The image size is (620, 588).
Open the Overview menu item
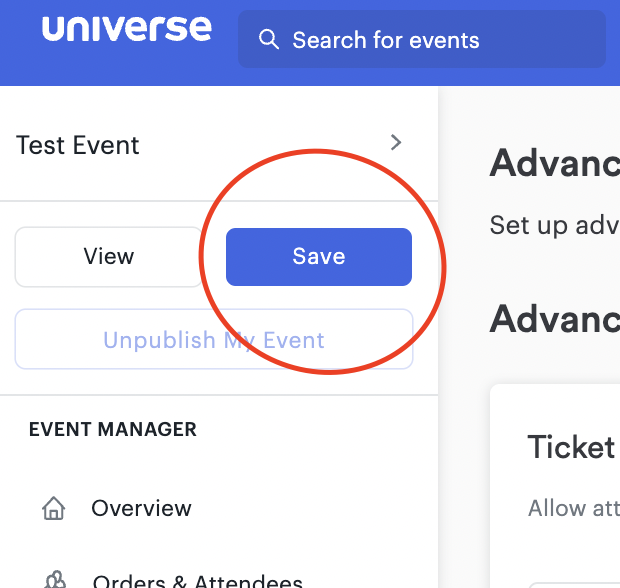click(141, 508)
